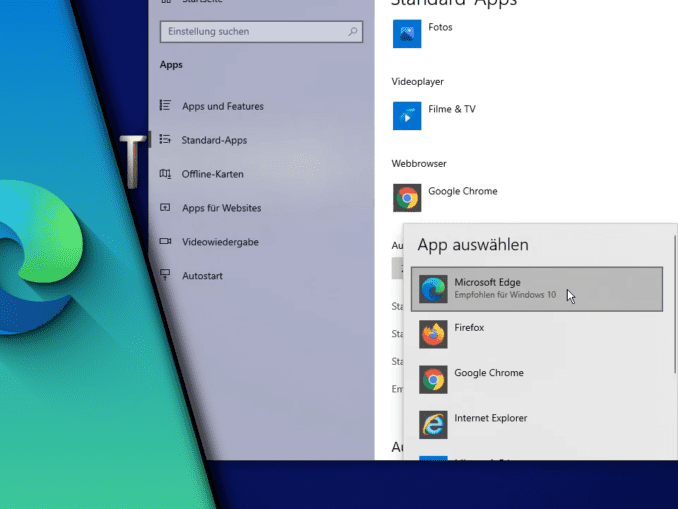Screen dimensions: 678x509
Task: Click the Offline-Karten map icon
Action: click(x=166, y=174)
